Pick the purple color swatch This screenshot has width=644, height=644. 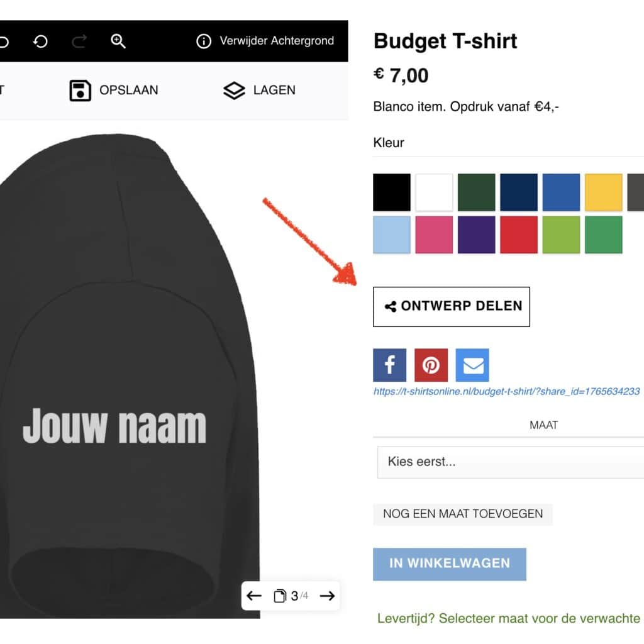[477, 235]
